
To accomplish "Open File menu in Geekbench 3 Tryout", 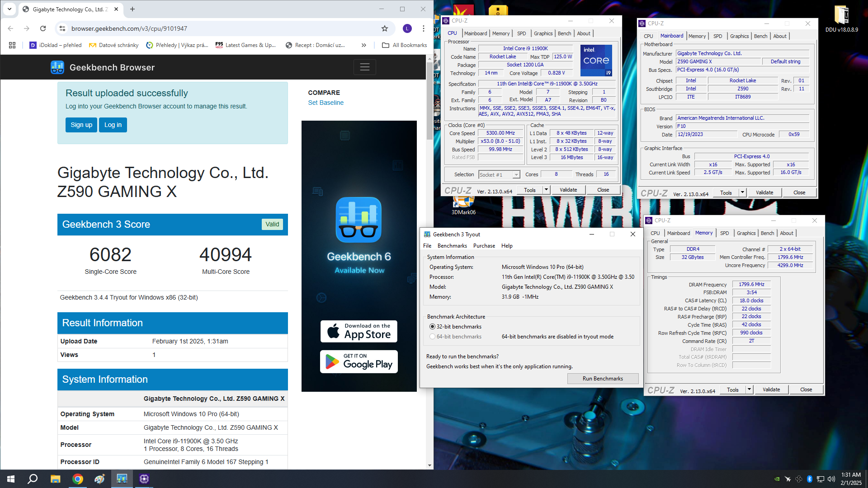I will 427,246.
